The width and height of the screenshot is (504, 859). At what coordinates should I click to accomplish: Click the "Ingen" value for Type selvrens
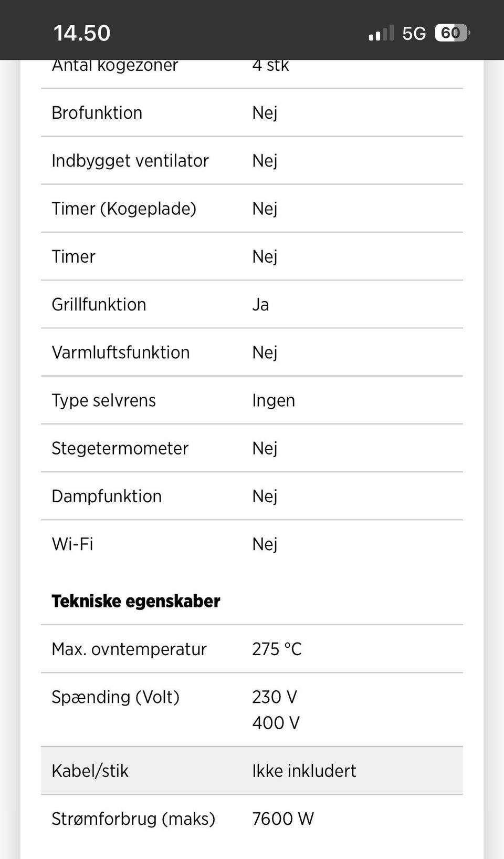click(x=274, y=400)
